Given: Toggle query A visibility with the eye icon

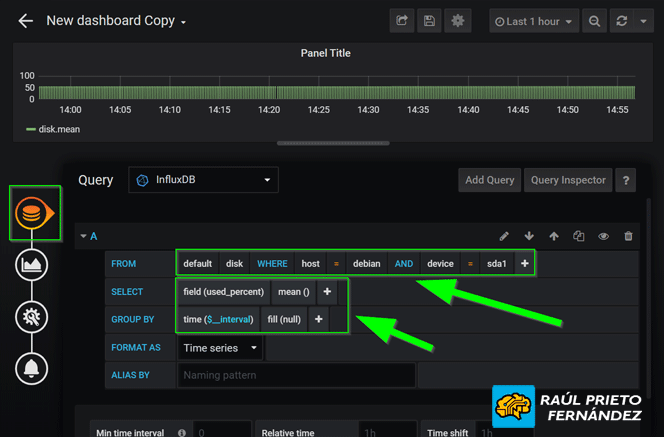Looking at the screenshot, I should tap(603, 236).
